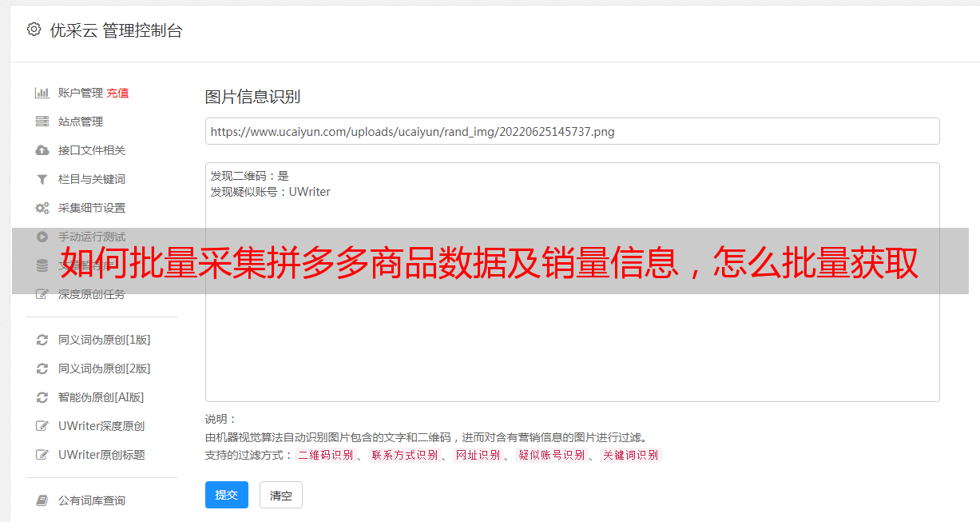Click the 优采云 管理控制台 header title

point(116,30)
